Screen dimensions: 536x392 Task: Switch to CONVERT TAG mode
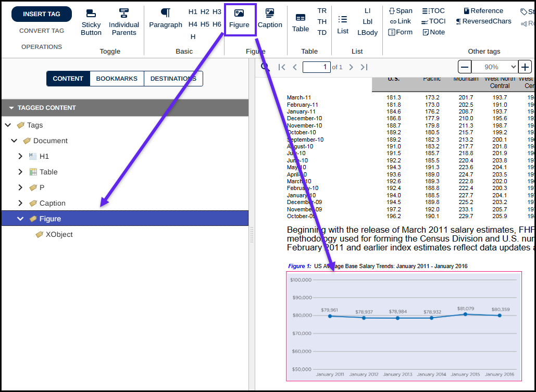42,31
